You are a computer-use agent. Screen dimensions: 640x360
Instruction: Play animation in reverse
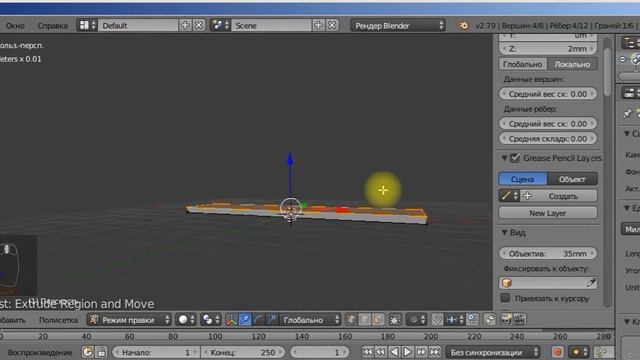tap(394, 352)
